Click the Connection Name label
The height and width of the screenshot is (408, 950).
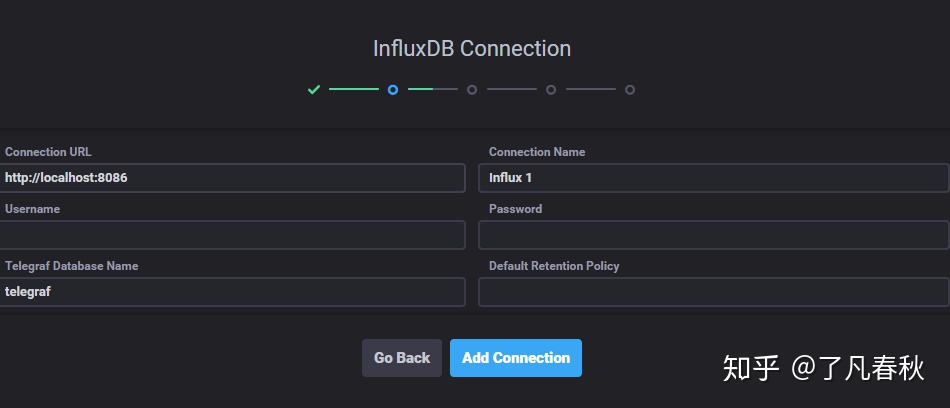pos(537,152)
